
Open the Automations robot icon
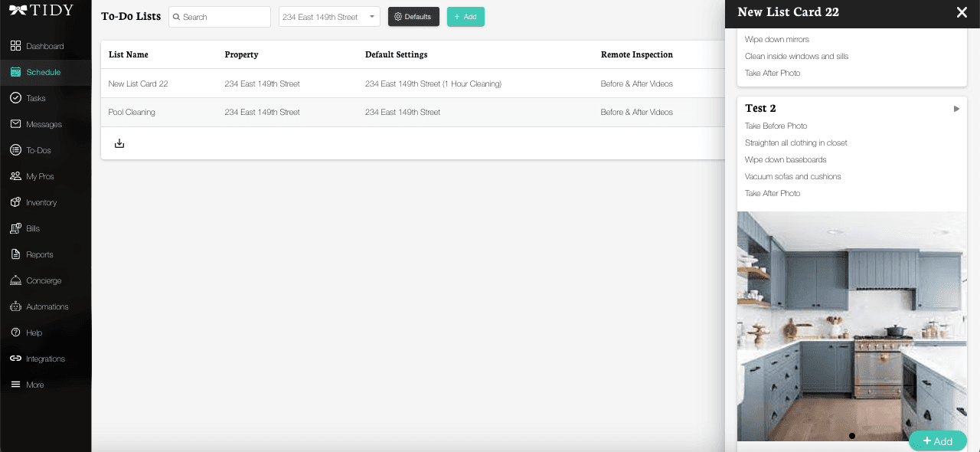coord(15,306)
